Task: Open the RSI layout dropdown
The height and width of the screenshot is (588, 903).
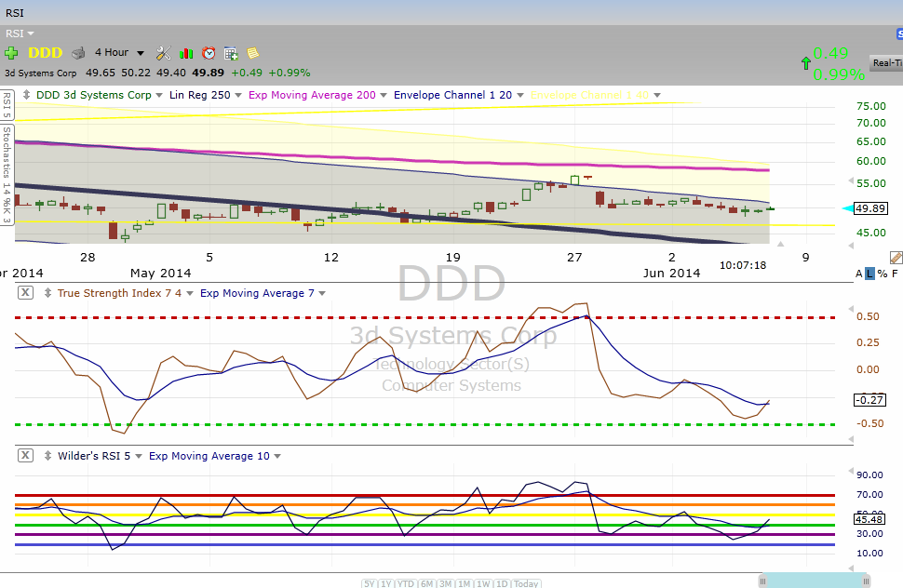Action: pyautogui.click(x=20, y=33)
